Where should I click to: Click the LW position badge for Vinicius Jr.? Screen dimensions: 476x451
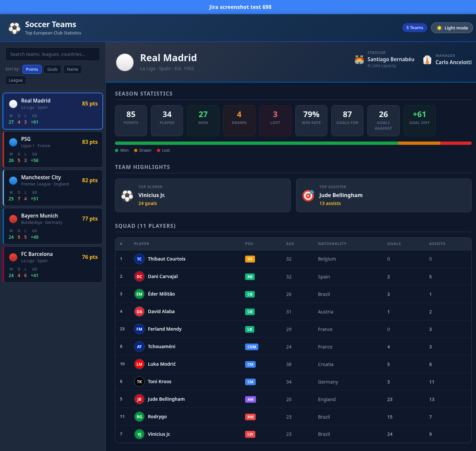point(250,434)
